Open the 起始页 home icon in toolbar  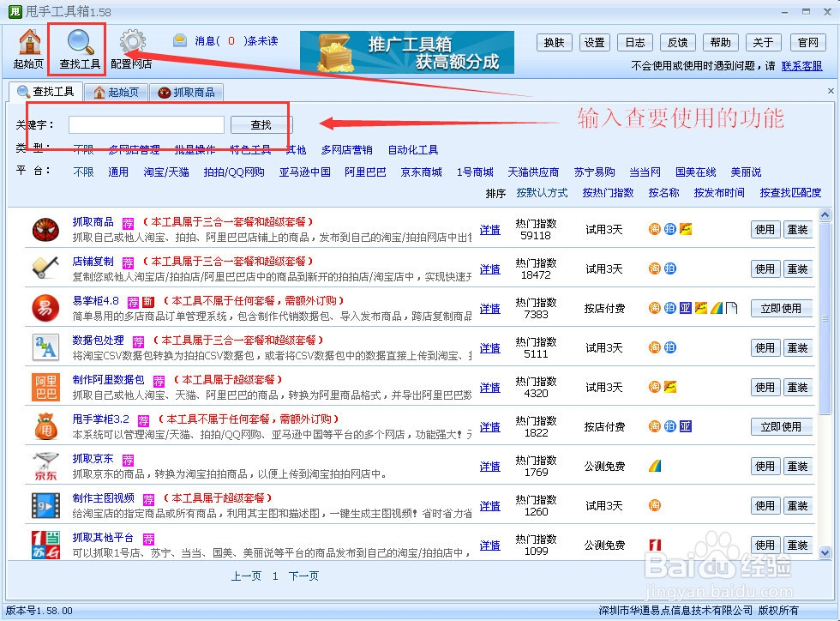pyautogui.click(x=29, y=42)
